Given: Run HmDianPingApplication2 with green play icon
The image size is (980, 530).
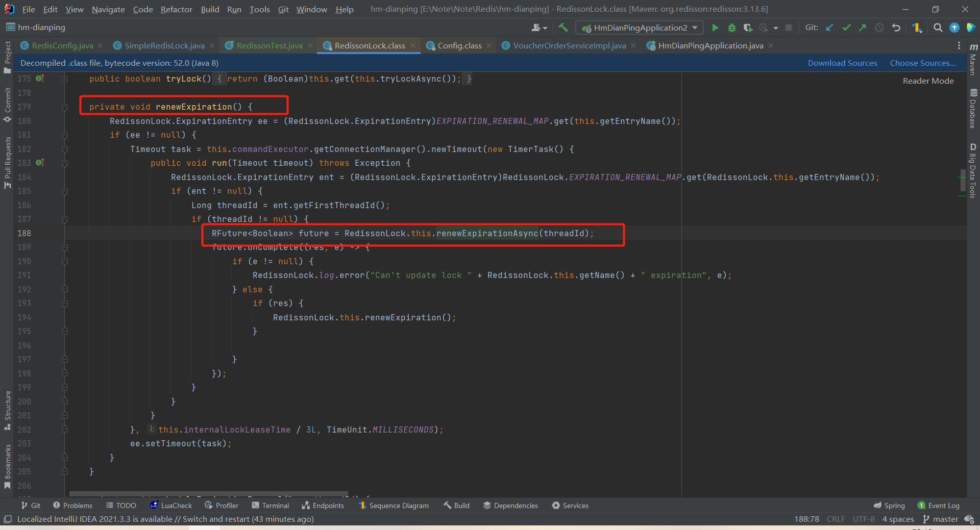Looking at the screenshot, I should pos(715,28).
